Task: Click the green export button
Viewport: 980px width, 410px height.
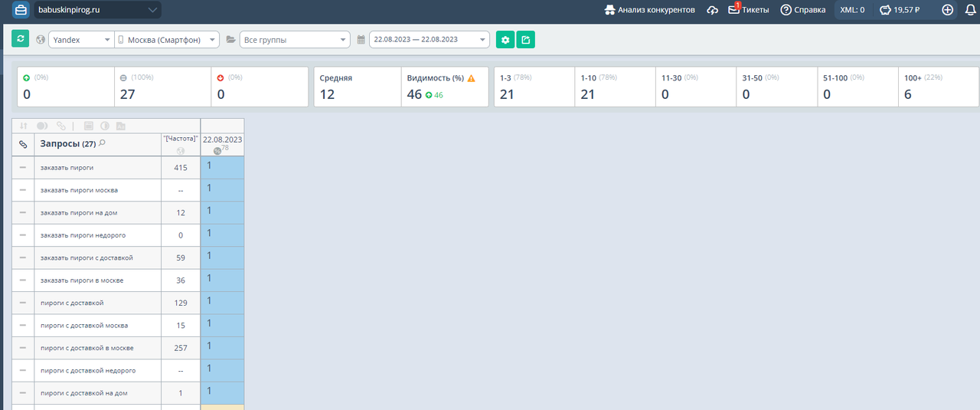Action: (525, 40)
